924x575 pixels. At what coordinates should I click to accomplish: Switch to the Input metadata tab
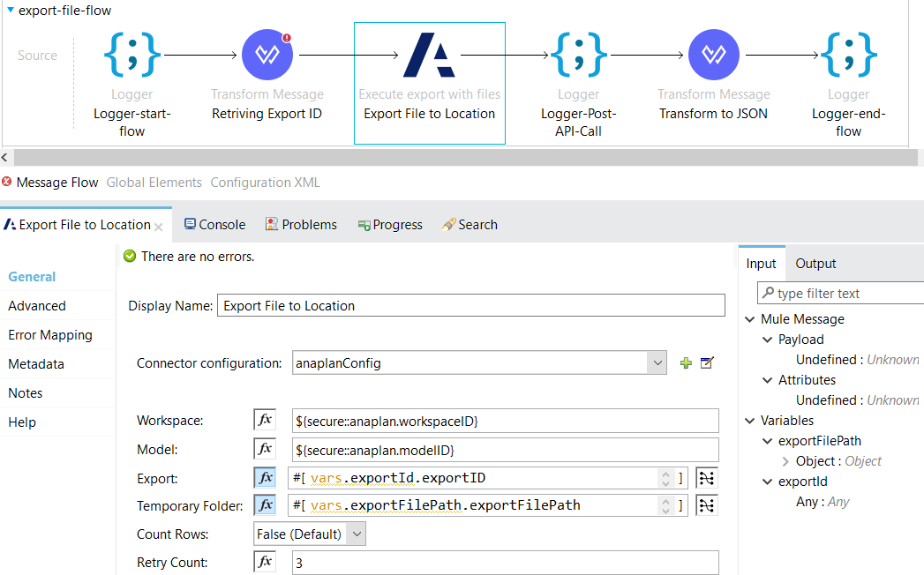(761, 264)
